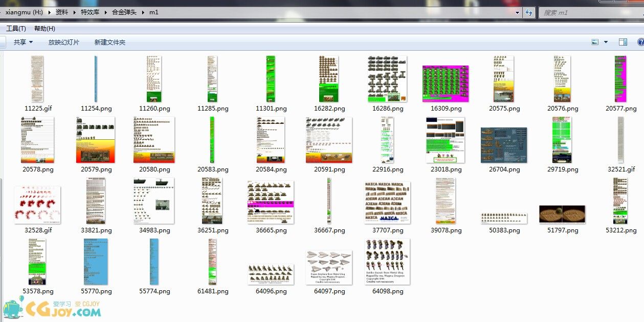Change the view mode icon

tap(595, 42)
